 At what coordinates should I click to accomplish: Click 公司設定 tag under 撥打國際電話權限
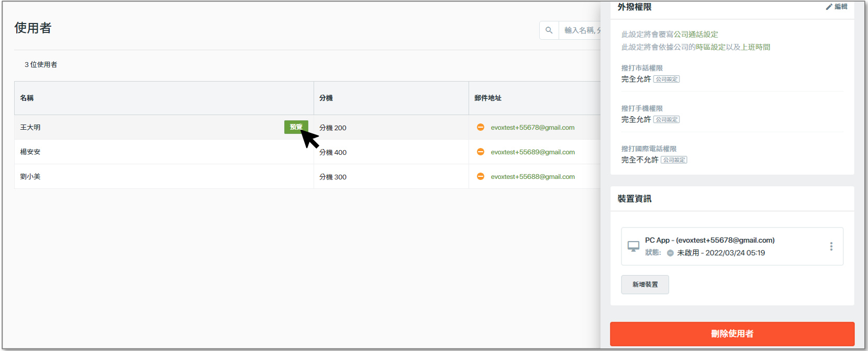pyautogui.click(x=674, y=160)
